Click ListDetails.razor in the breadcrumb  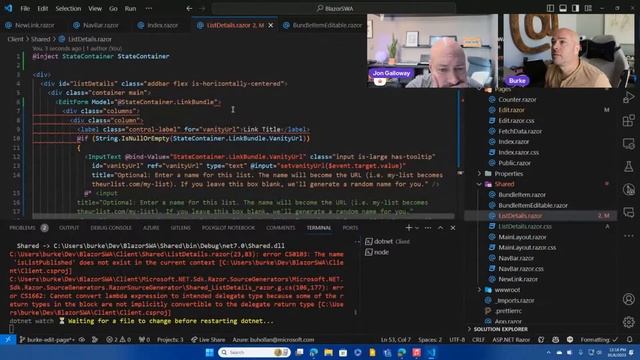[89, 39]
